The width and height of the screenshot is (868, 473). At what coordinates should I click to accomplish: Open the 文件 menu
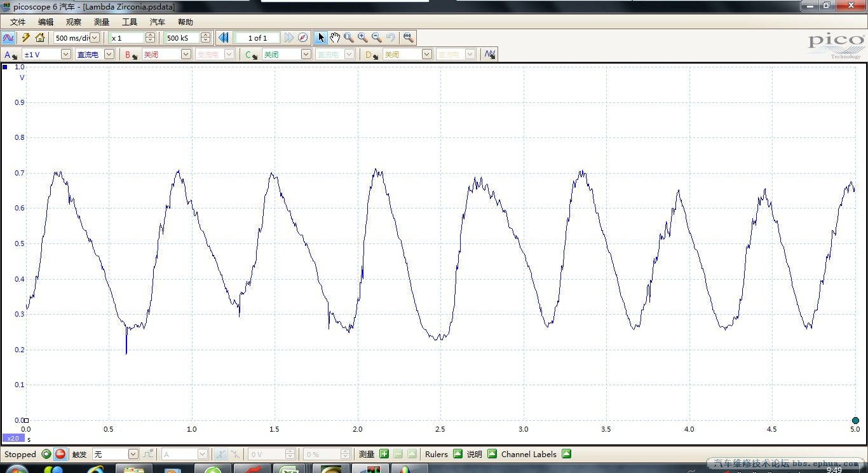18,22
